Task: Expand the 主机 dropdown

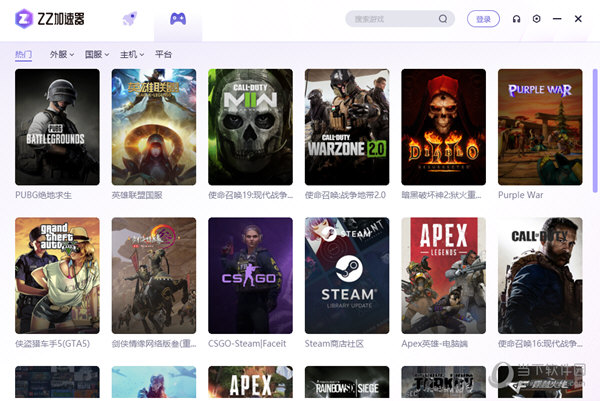Action: (132, 54)
